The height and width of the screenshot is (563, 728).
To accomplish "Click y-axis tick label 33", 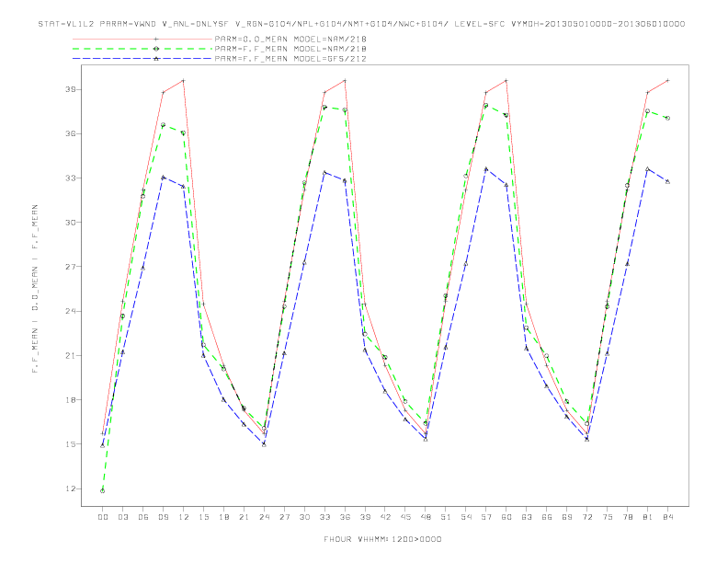I will tap(70, 178).
